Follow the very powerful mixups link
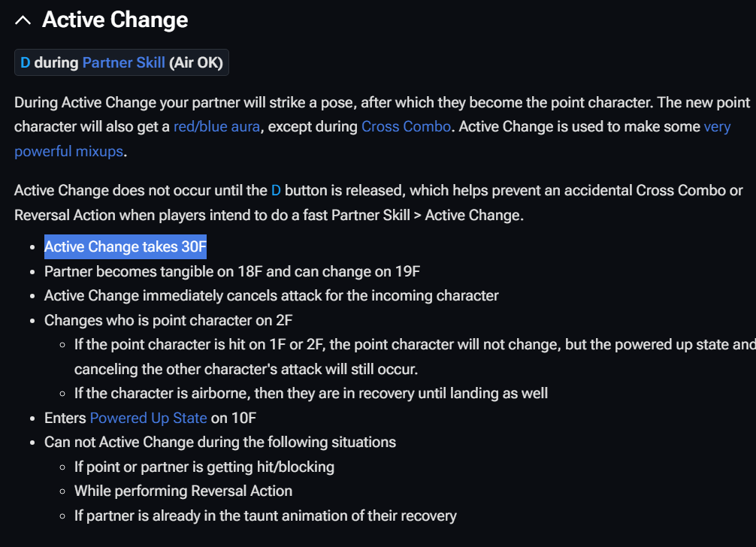The height and width of the screenshot is (547, 756). (x=68, y=151)
